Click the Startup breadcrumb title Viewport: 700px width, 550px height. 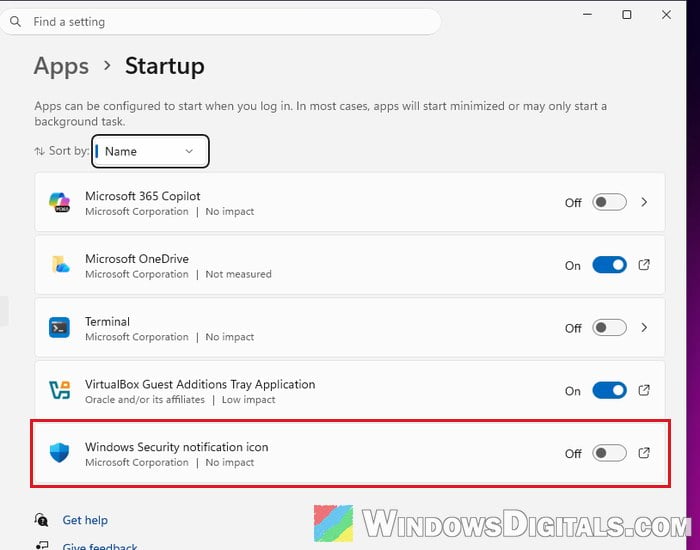[165, 66]
